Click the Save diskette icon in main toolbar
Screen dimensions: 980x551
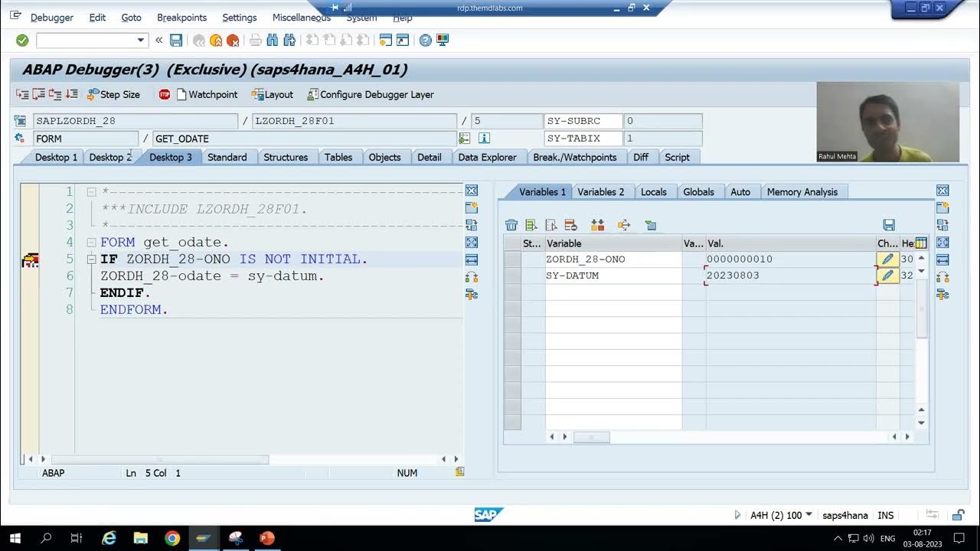tap(176, 41)
